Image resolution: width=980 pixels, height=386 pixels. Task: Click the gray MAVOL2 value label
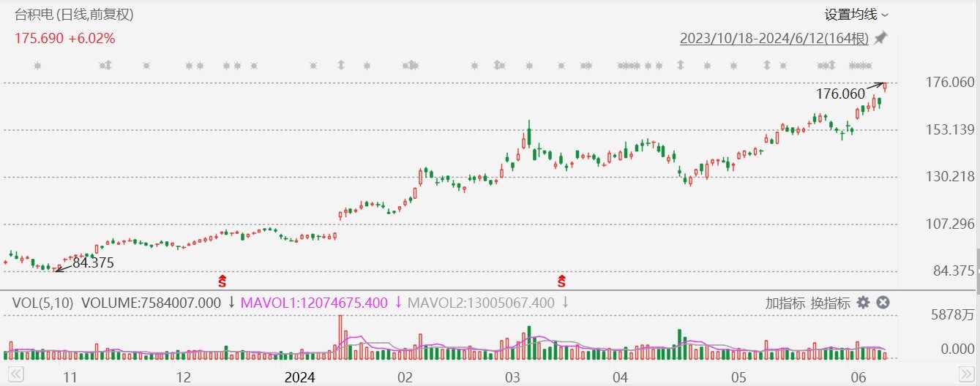pos(481,303)
